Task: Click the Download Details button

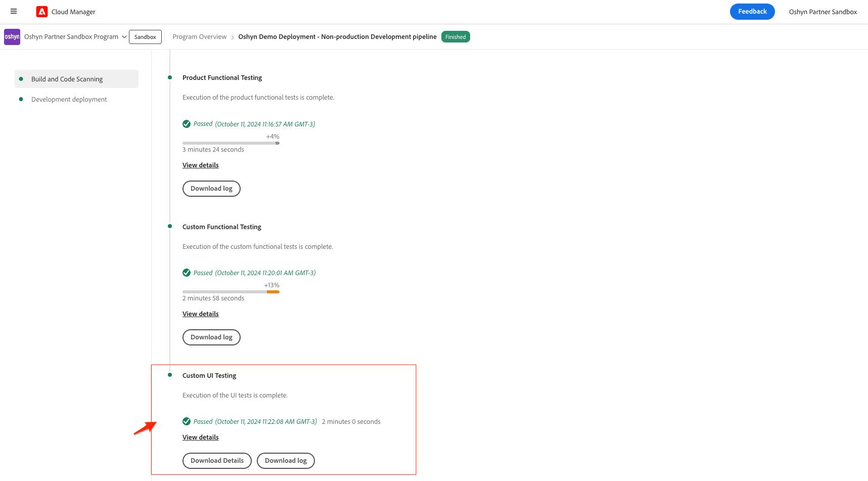Action: [x=217, y=461]
